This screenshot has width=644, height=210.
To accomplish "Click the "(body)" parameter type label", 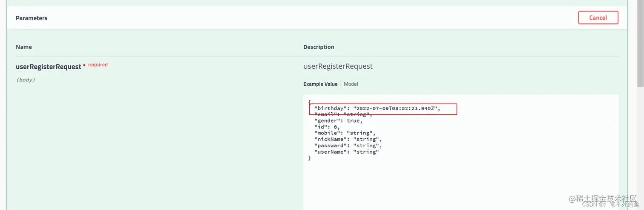I will (26, 80).
